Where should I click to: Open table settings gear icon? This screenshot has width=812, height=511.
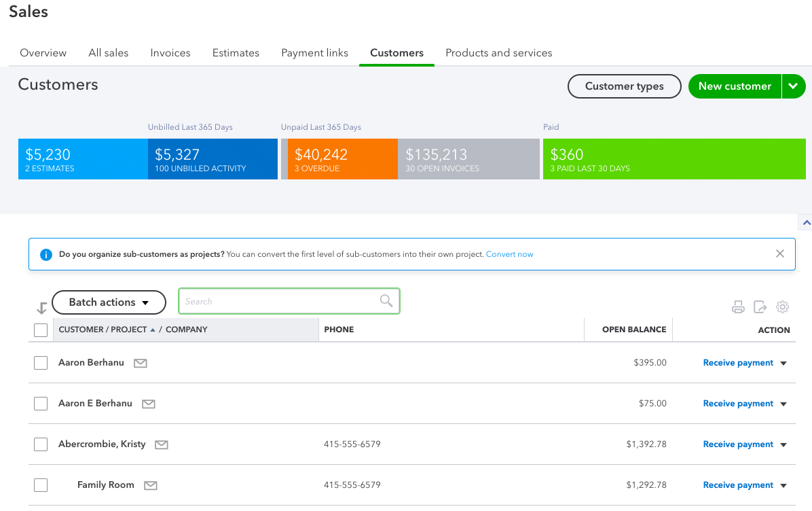pyautogui.click(x=783, y=307)
